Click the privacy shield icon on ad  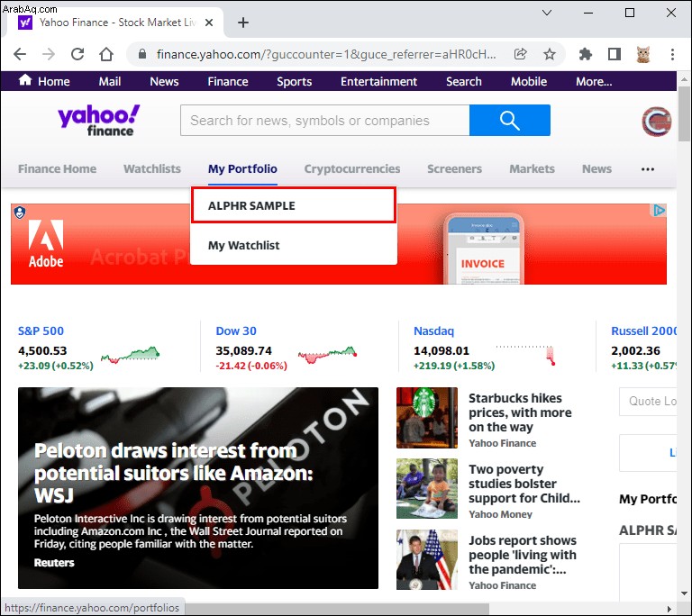(x=20, y=213)
